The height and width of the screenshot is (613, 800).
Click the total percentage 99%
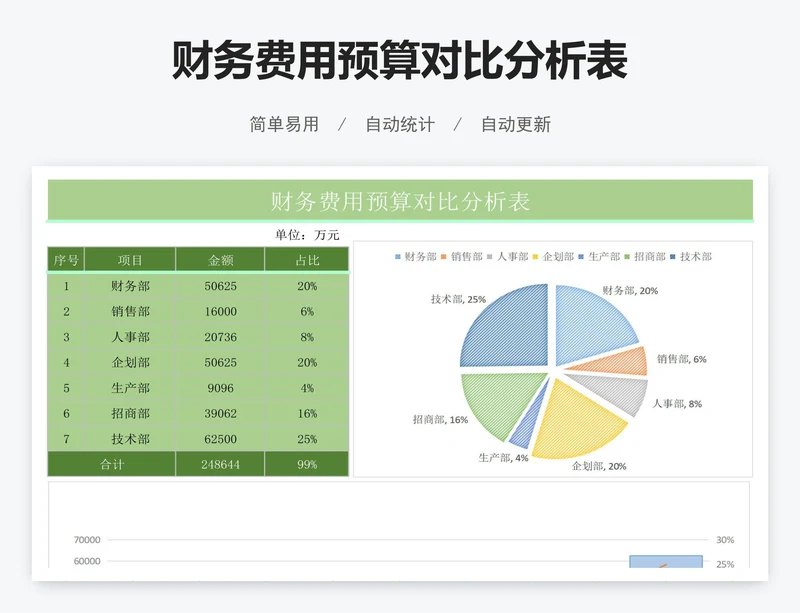[307, 464]
